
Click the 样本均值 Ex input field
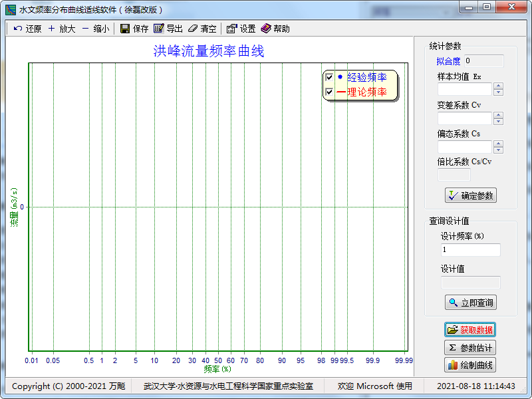pyautogui.click(x=464, y=89)
